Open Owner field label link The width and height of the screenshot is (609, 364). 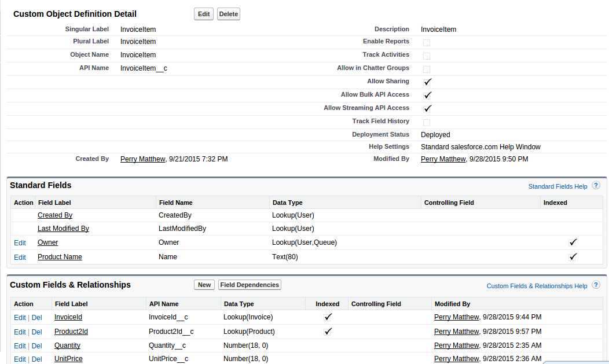pos(48,242)
